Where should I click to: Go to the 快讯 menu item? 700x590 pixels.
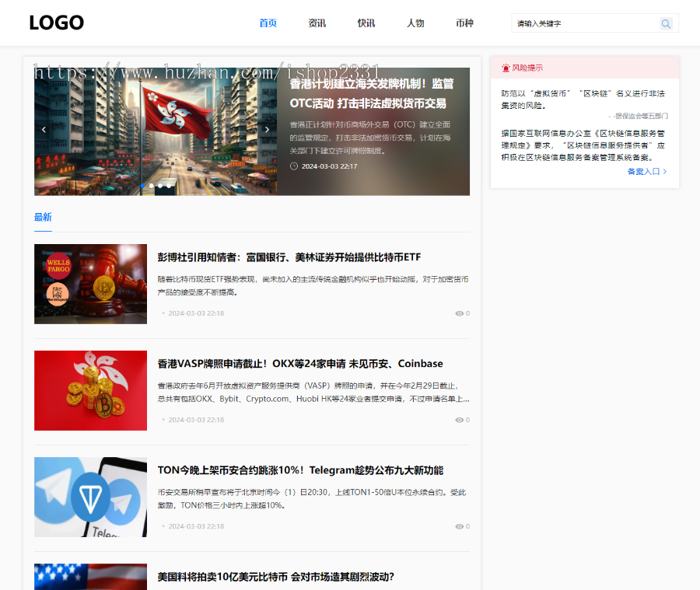click(366, 23)
